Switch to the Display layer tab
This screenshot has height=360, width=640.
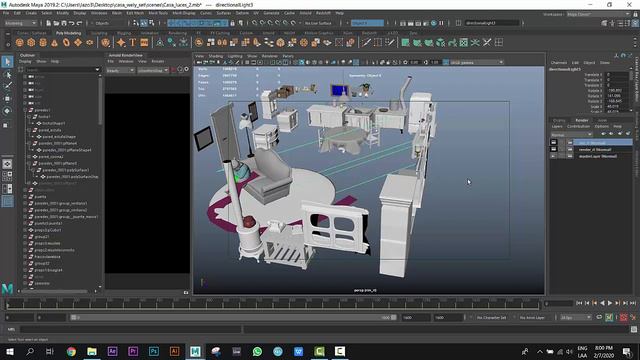(559, 120)
